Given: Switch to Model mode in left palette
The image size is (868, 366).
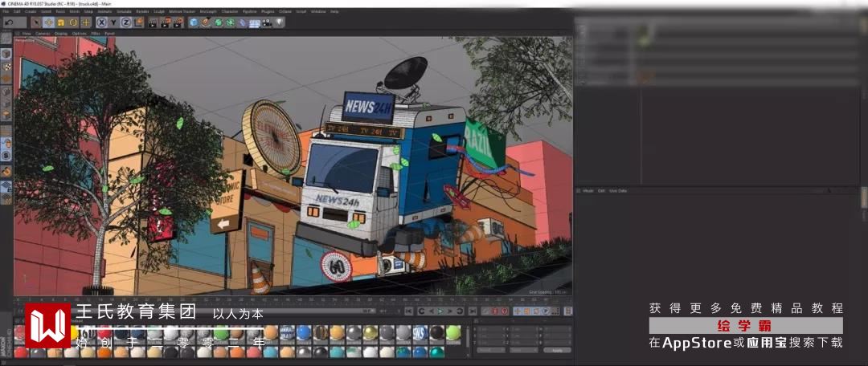Looking at the screenshot, I should (6, 55).
